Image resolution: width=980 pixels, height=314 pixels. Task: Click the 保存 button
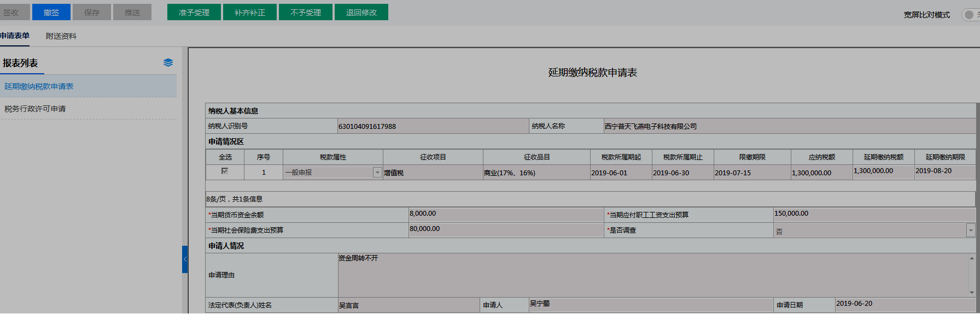click(92, 12)
